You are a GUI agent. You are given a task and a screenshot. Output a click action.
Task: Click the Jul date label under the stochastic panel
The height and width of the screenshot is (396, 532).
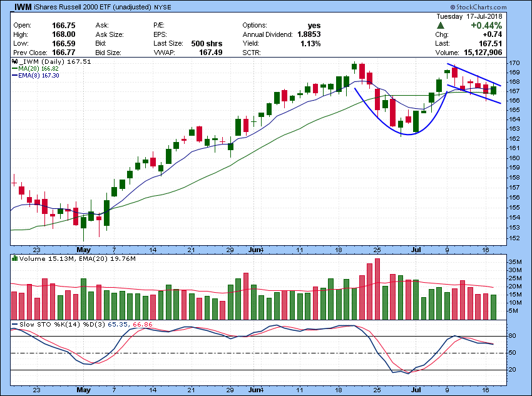click(416, 390)
